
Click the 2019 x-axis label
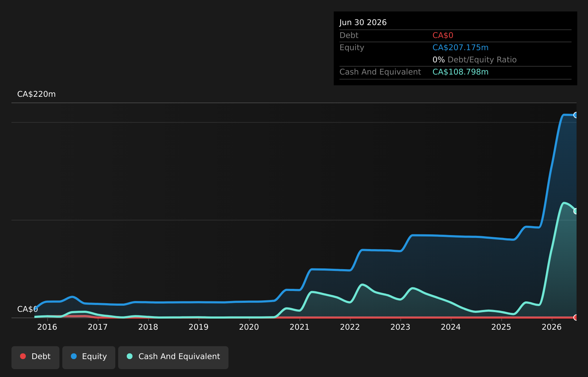[x=199, y=327]
